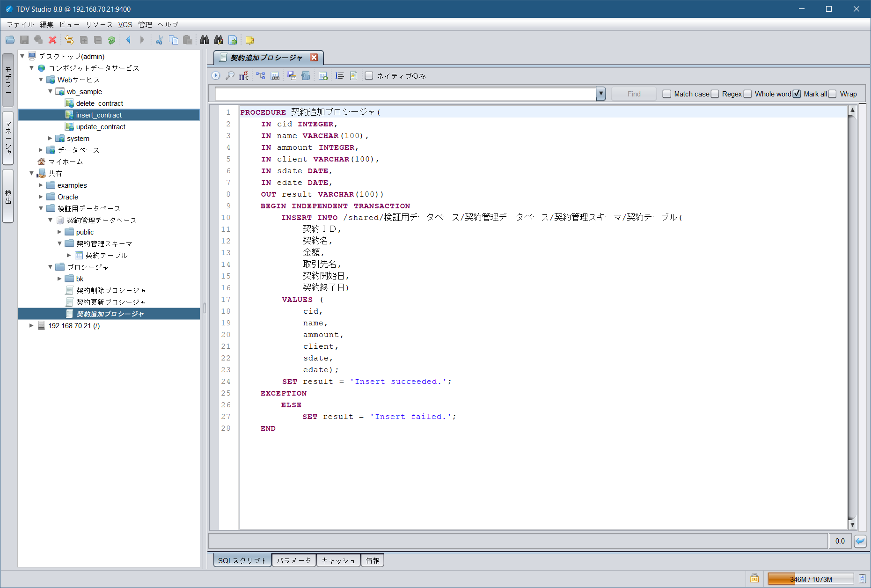Click the magnifier icon in the editor toolbar

[x=230, y=75]
